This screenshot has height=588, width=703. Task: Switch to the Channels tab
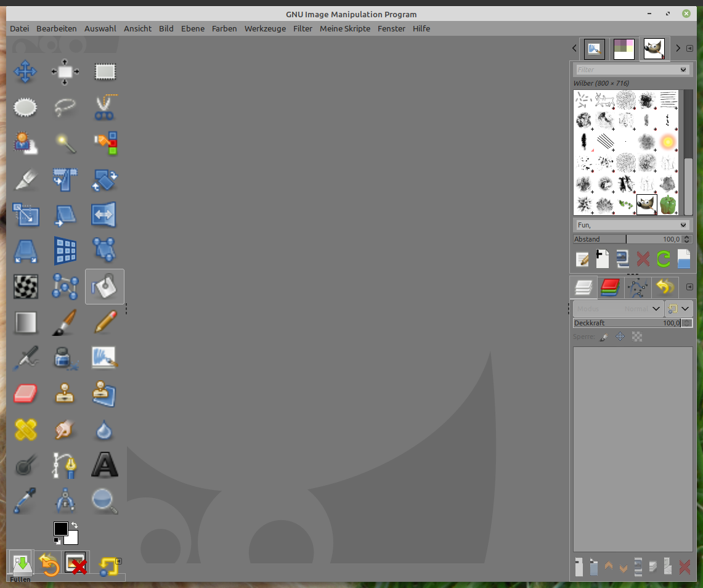point(609,287)
